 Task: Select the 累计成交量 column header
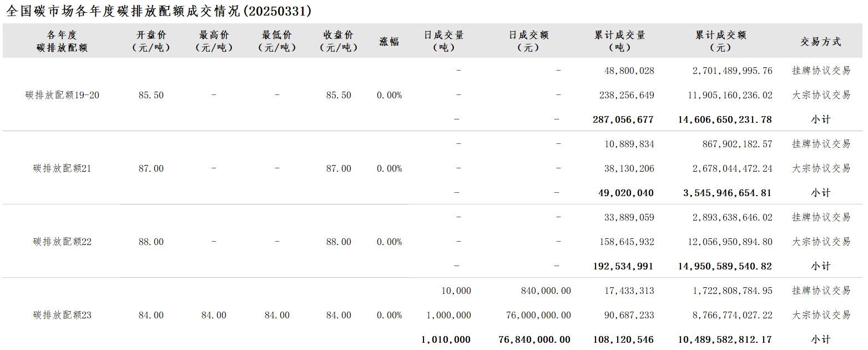tap(619, 41)
